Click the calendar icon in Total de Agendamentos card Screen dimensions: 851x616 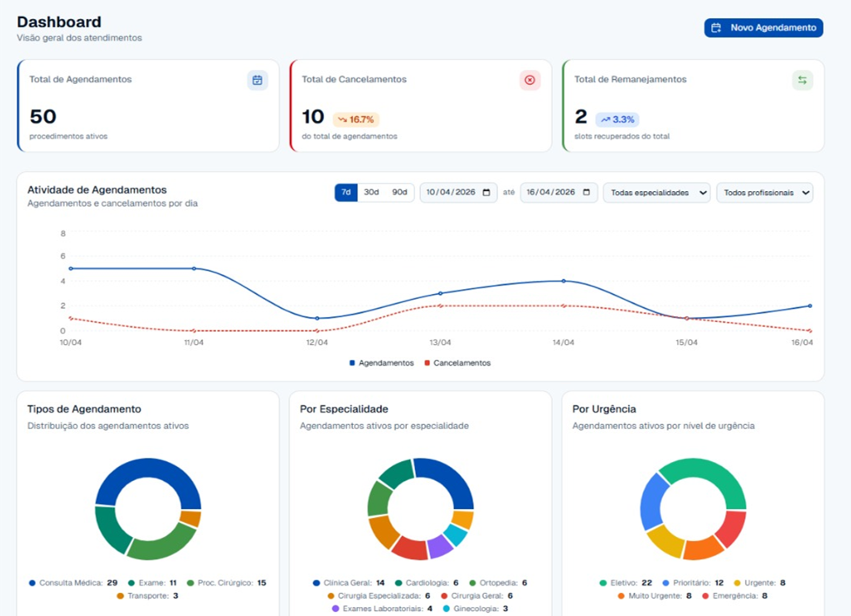point(257,80)
